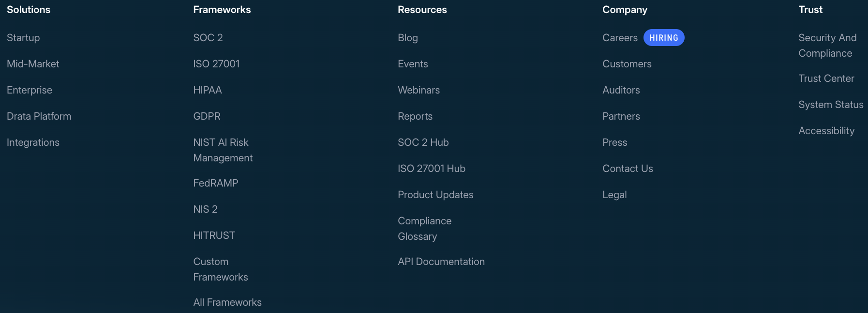
Task: Visit the FedRAMP framework page
Action: coord(216,183)
